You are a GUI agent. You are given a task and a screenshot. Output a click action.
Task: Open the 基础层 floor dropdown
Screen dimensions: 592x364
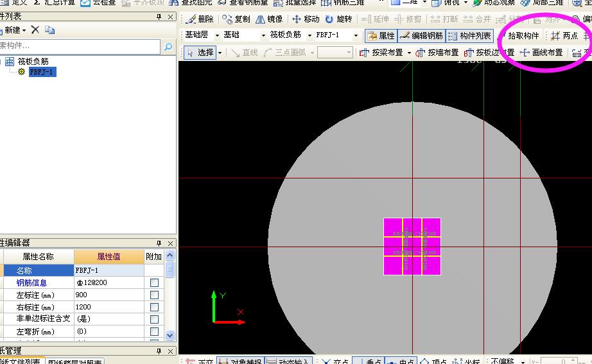[217, 35]
